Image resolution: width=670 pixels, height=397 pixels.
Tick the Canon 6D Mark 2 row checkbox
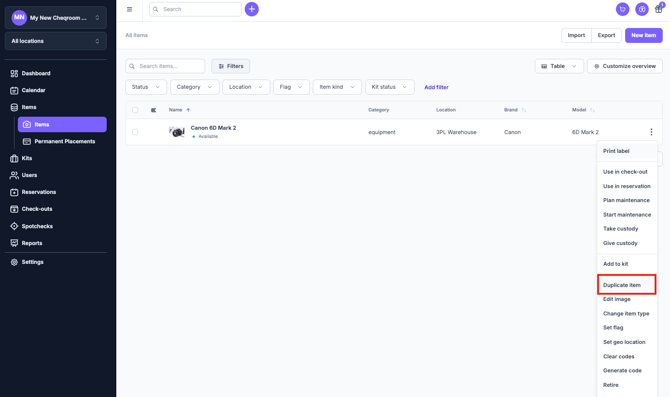tap(135, 132)
